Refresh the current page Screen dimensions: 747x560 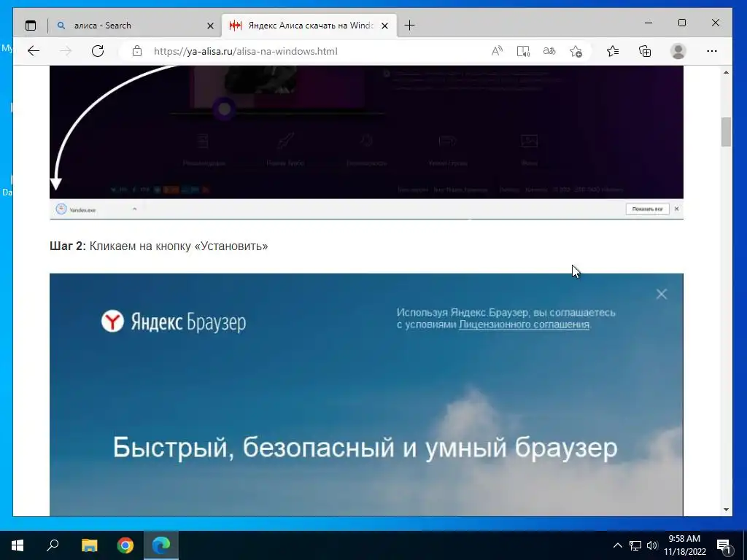click(x=98, y=51)
